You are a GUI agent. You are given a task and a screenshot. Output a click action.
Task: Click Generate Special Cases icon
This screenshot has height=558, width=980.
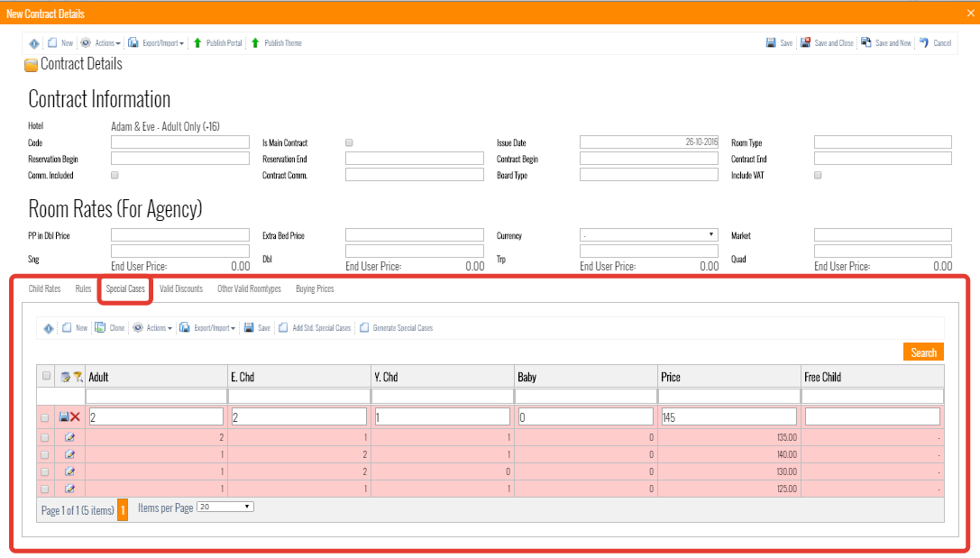(x=364, y=328)
